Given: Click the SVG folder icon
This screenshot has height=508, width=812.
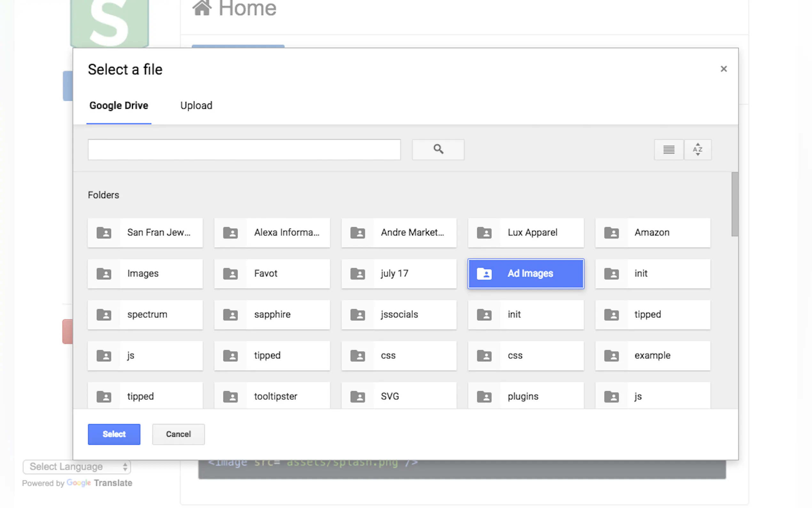Looking at the screenshot, I should point(357,396).
